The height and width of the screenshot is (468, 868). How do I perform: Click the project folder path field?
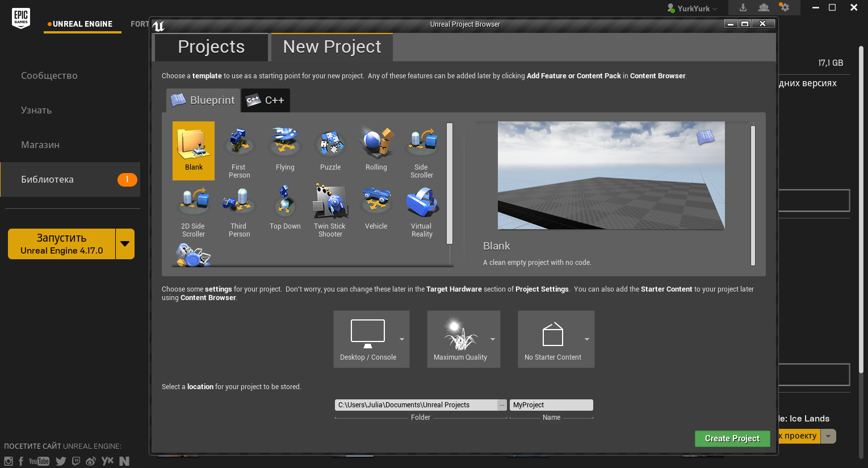point(416,405)
